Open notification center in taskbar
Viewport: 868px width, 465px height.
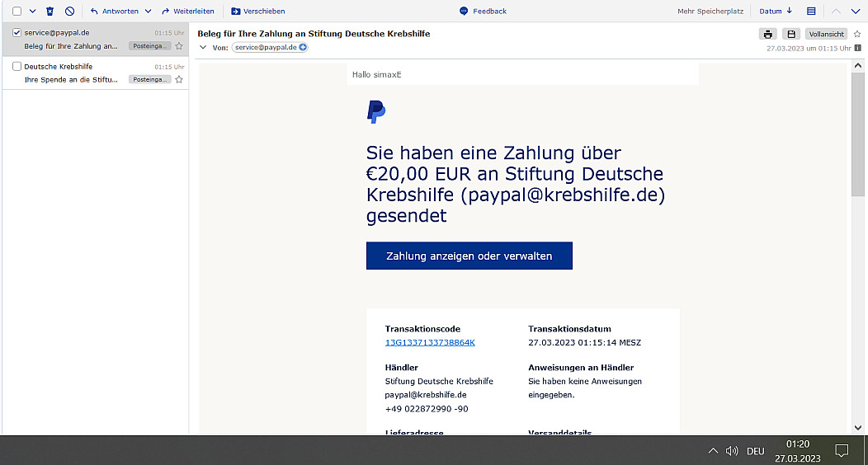pyautogui.click(x=842, y=450)
